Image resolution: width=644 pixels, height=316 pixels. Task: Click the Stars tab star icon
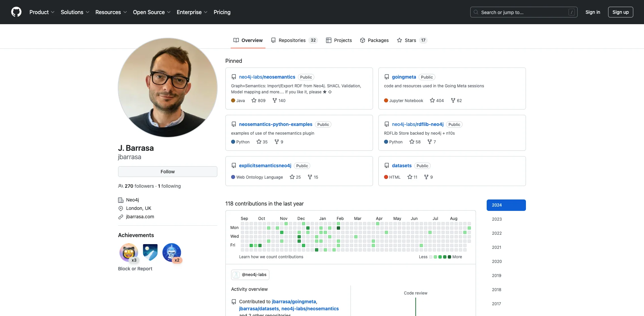399,40
